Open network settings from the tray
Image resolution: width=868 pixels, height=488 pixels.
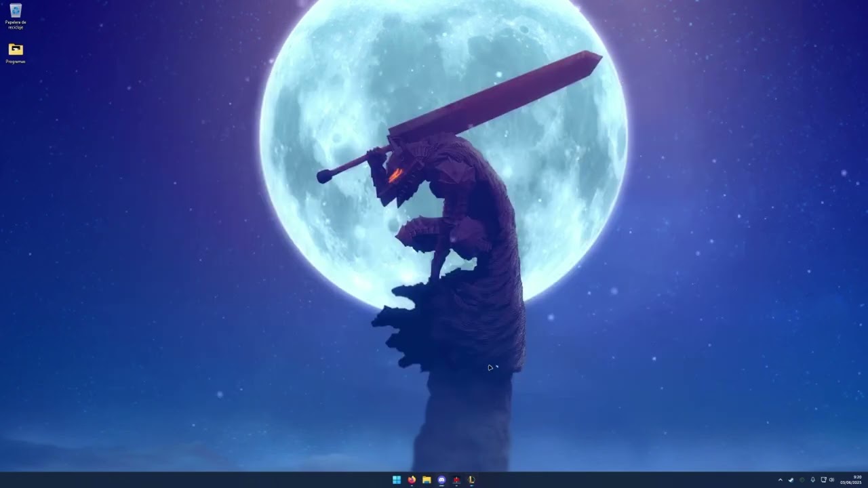tap(823, 480)
